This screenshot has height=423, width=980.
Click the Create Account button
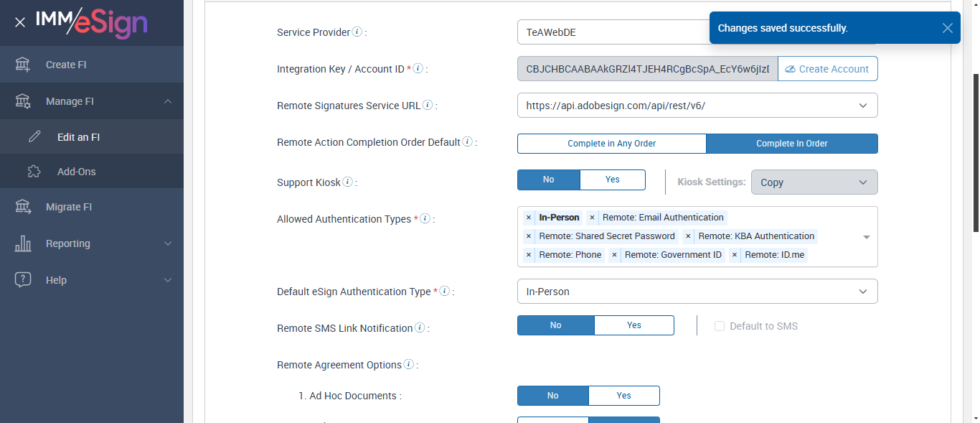827,69
